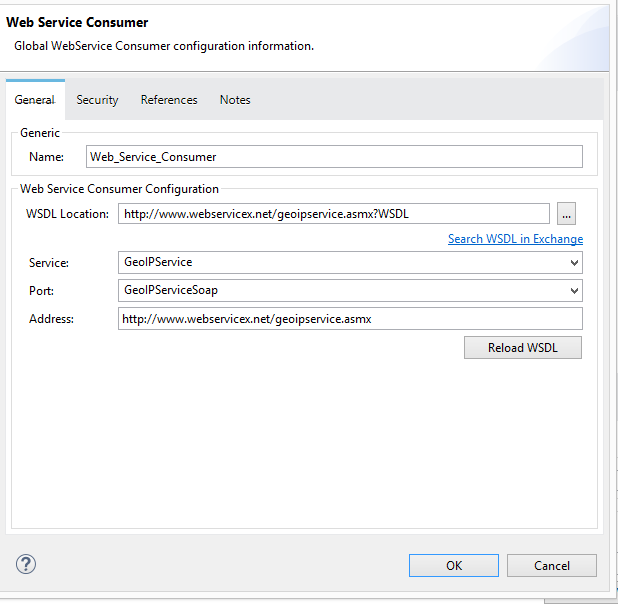Go to the References tab
618x604 pixels.
[169, 100]
